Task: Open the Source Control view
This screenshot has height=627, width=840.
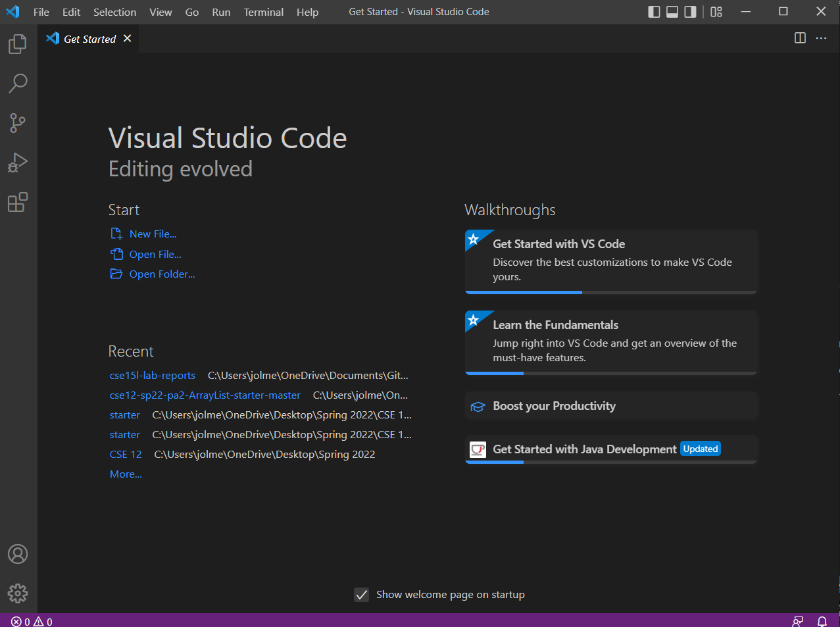Action: [x=18, y=123]
